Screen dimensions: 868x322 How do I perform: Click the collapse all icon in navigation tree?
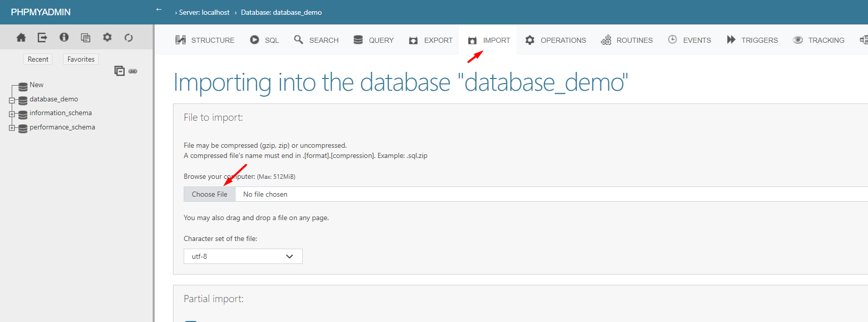click(x=119, y=71)
